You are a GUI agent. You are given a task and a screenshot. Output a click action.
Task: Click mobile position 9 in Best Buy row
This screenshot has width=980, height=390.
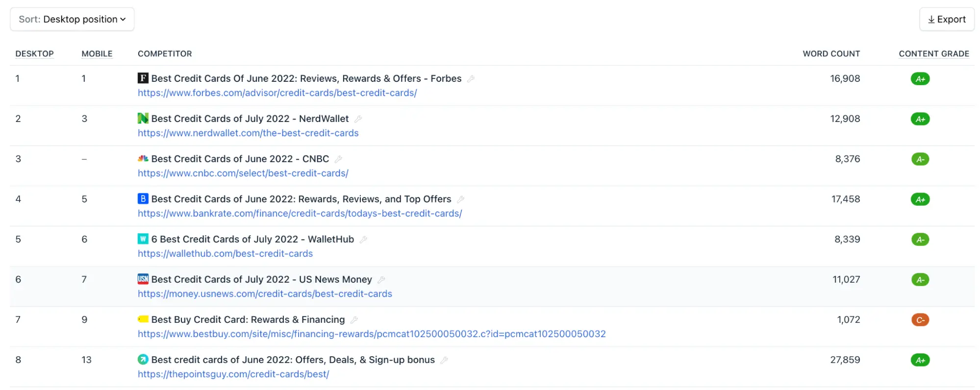[x=84, y=319]
